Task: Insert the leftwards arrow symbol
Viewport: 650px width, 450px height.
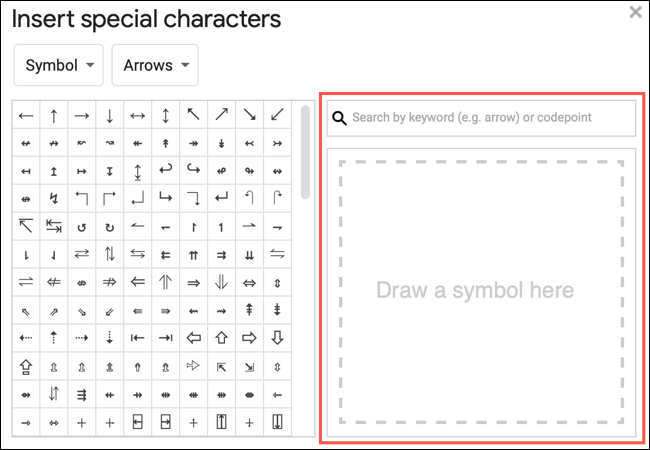Action: coord(26,116)
